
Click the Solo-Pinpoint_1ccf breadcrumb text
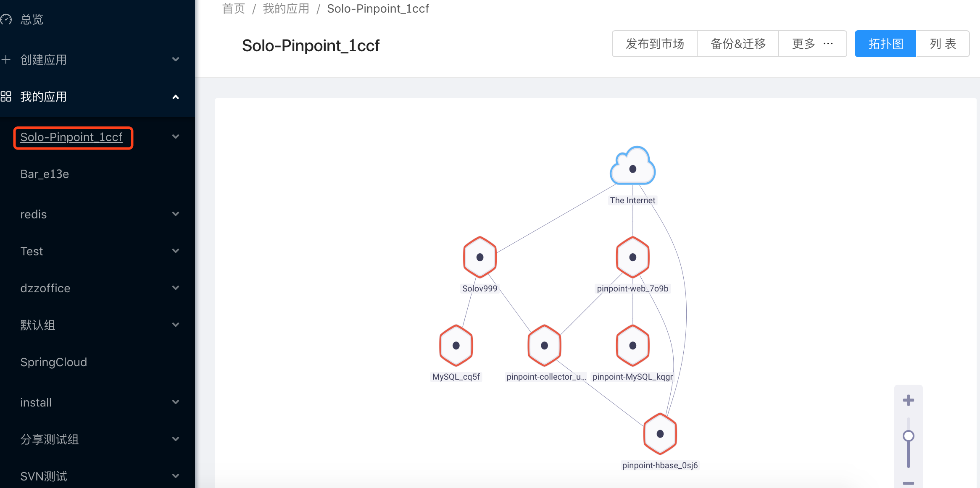click(x=378, y=8)
